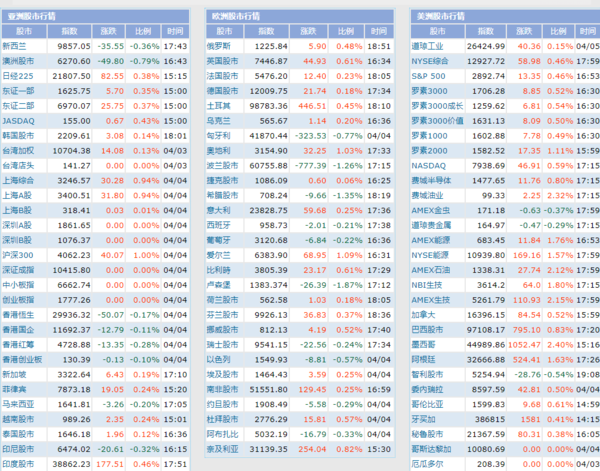Click the 匈牙利 market link
Screen dimensions: 600x471
[219, 136]
